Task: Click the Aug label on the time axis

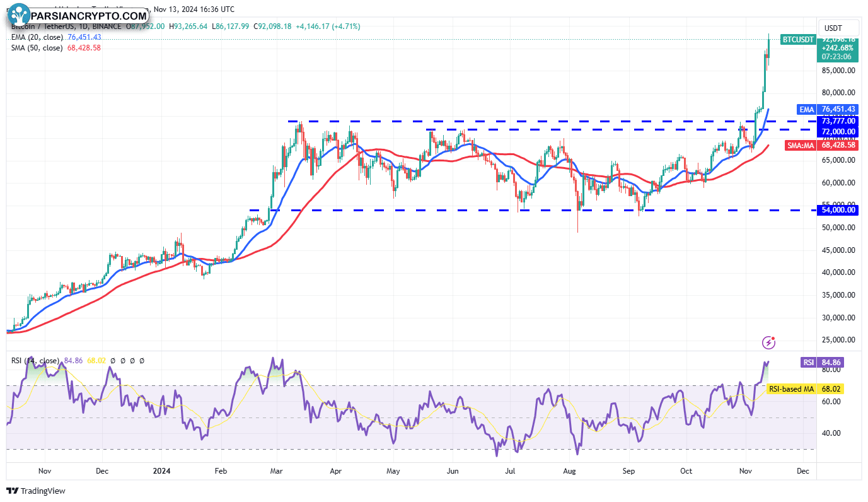Action: 569,471
